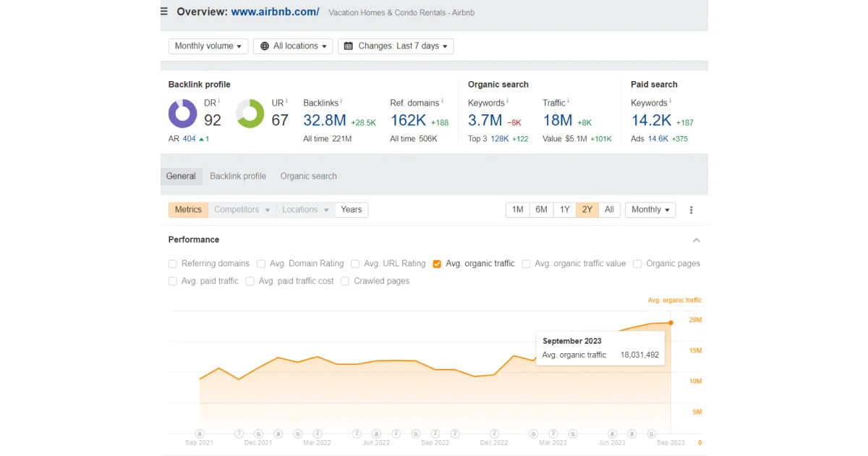Select the Years view tab
Image resolution: width=868 pixels, height=456 pixels.
pos(352,210)
